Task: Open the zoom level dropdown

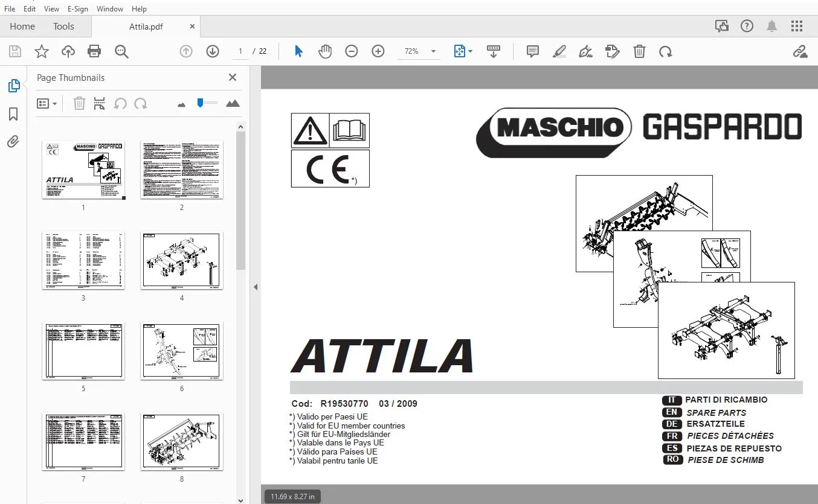Action: [x=433, y=51]
